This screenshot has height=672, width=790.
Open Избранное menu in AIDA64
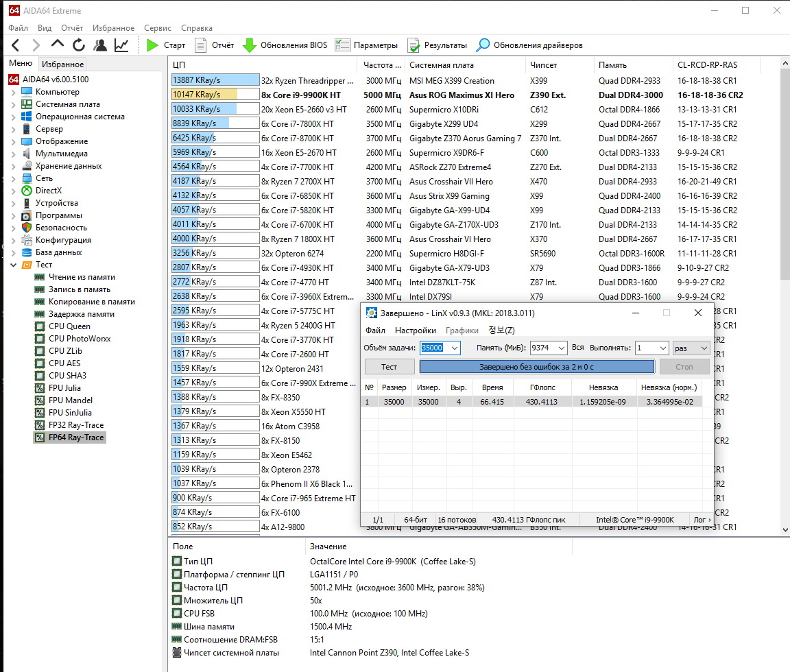[x=113, y=28]
